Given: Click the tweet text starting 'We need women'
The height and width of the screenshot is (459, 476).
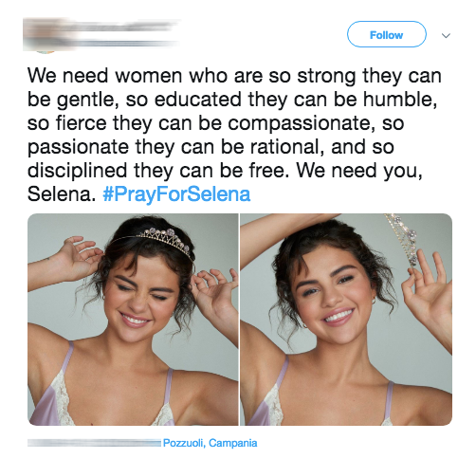Looking at the screenshot, I should [x=234, y=135].
